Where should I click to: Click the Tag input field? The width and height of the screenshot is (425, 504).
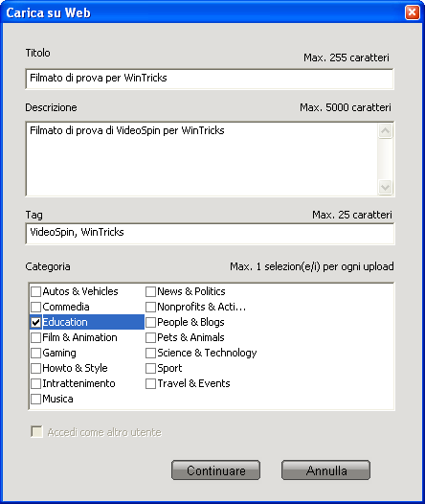pyautogui.click(x=210, y=234)
